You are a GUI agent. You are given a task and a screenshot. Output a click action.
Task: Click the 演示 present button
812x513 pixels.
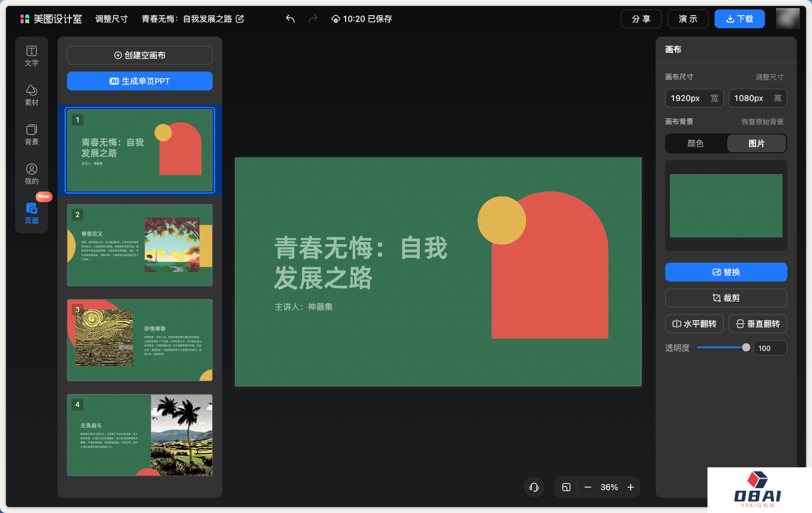click(x=688, y=19)
